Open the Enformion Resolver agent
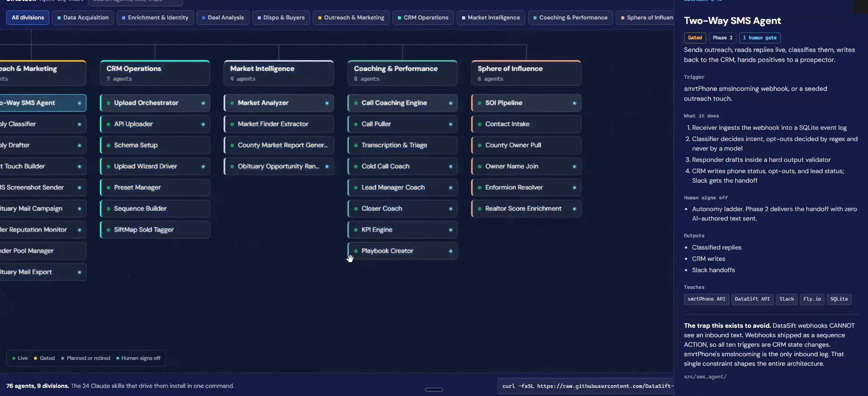Viewport: 868px width, 396px height. 526,188
